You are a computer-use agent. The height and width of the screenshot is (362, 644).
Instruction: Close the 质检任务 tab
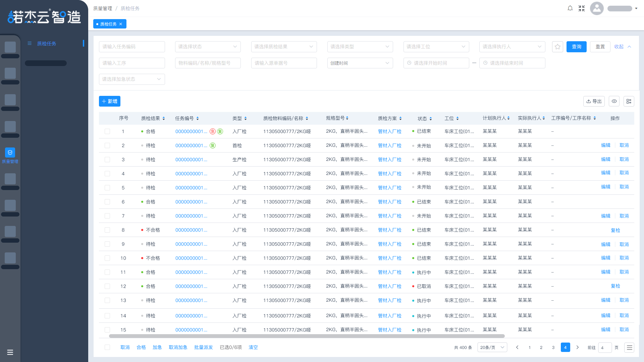[x=121, y=24]
